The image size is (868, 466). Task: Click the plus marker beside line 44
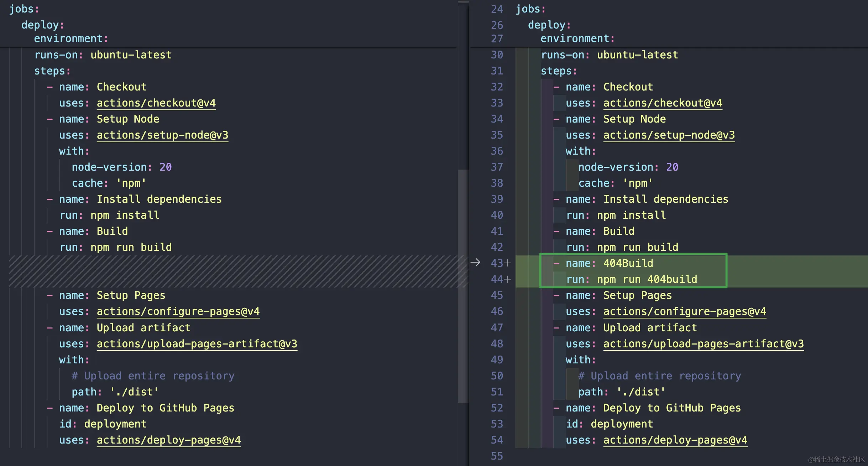[x=508, y=279]
